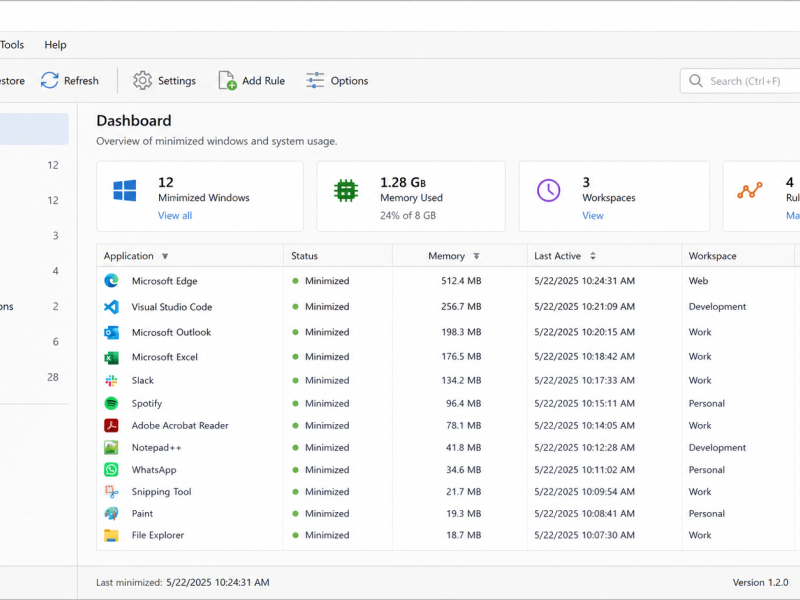The height and width of the screenshot is (600, 800).
Task: Click the Memory column filter arrow
Action: click(x=476, y=256)
